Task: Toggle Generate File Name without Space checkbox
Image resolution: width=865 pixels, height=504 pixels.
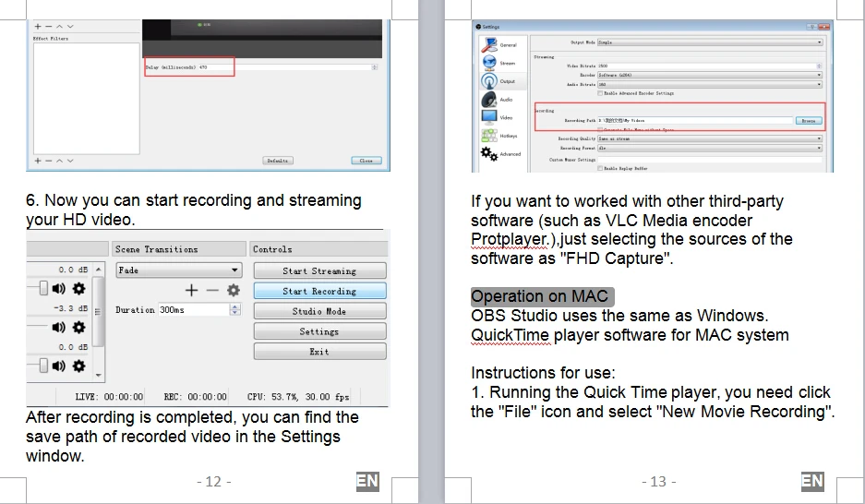Action: [600, 129]
